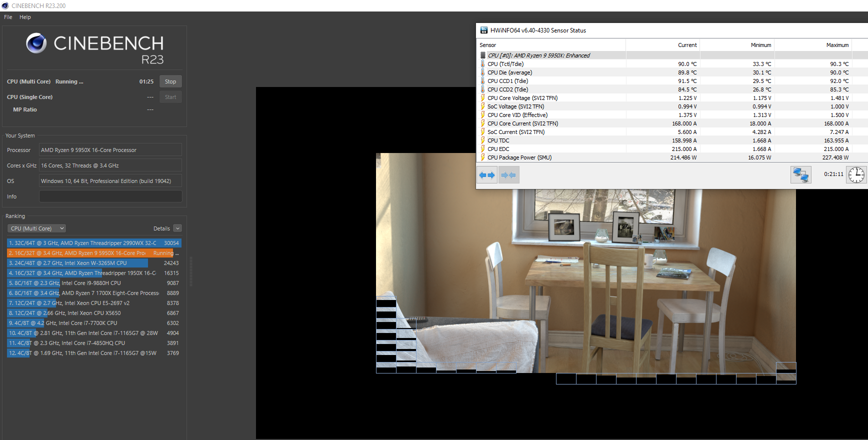The height and width of the screenshot is (440, 868).
Task: Select ranking entry Intel Core i9-9880H
Action: (94, 283)
